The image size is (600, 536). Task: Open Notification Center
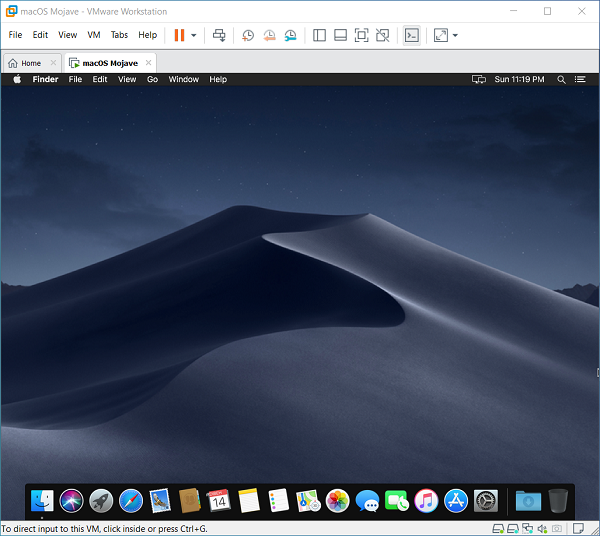[580, 79]
